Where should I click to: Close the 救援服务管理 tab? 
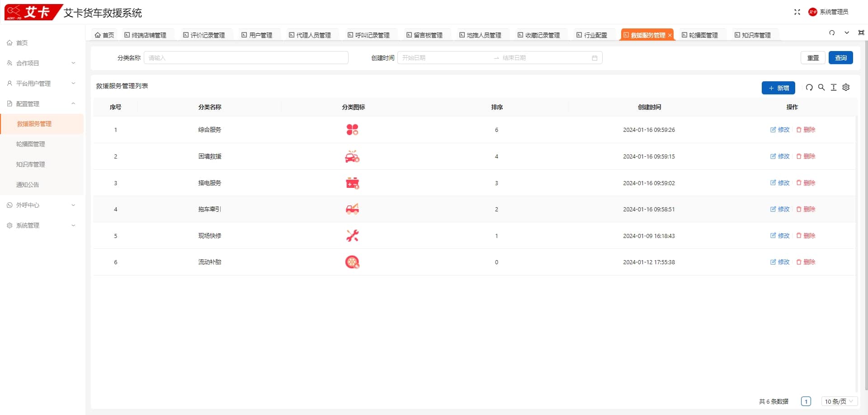(670, 35)
